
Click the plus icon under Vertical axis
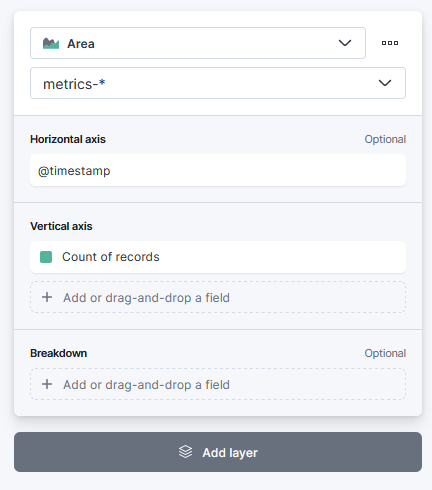[47, 297]
